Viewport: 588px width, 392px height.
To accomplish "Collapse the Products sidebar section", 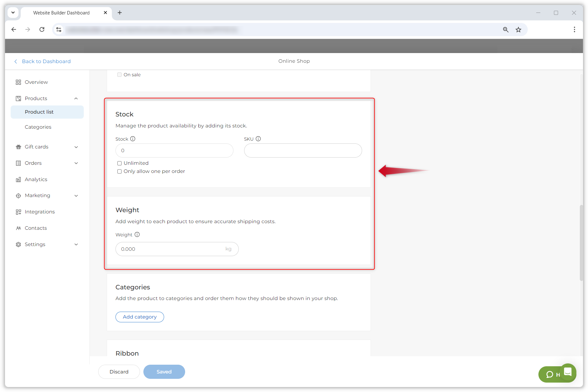I will click(76, 99).
